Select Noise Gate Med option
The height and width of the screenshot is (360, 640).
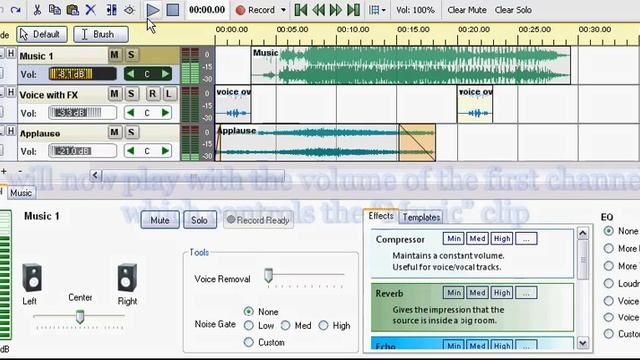click(x=285, y=325)
